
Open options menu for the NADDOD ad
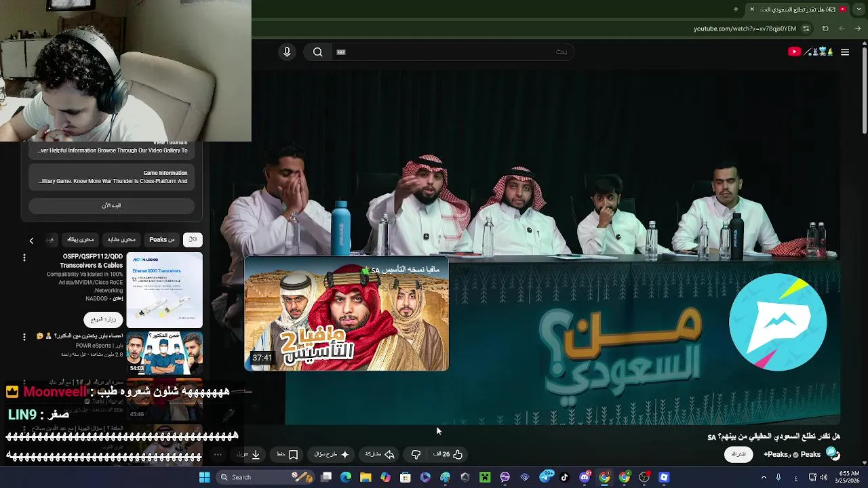[x=24, y=258]
